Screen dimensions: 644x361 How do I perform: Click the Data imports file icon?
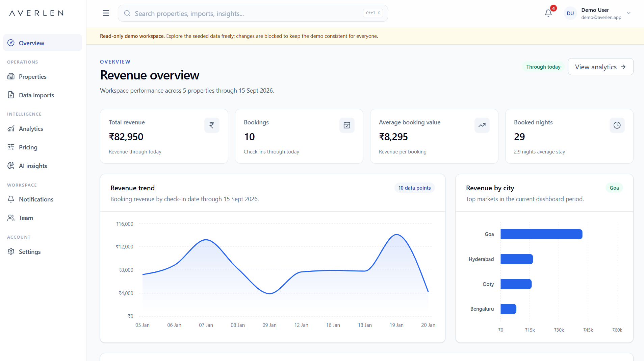coord(11,95)
